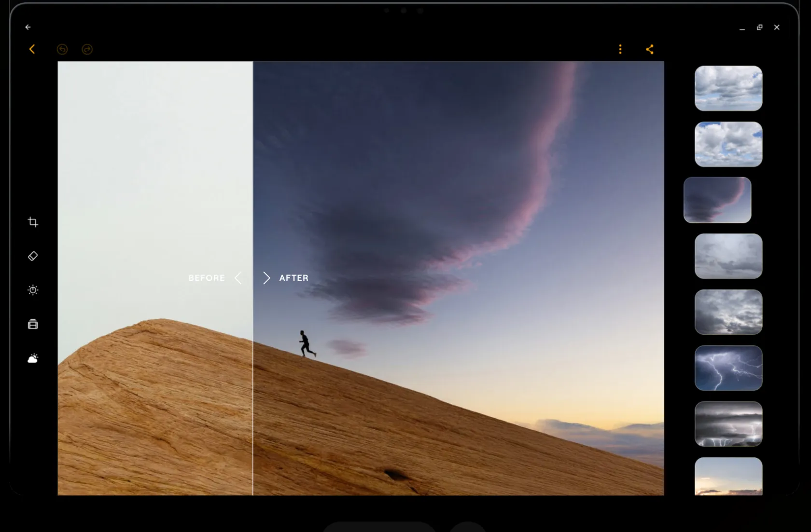Select the Eraser tool

(x=32, y=256)
